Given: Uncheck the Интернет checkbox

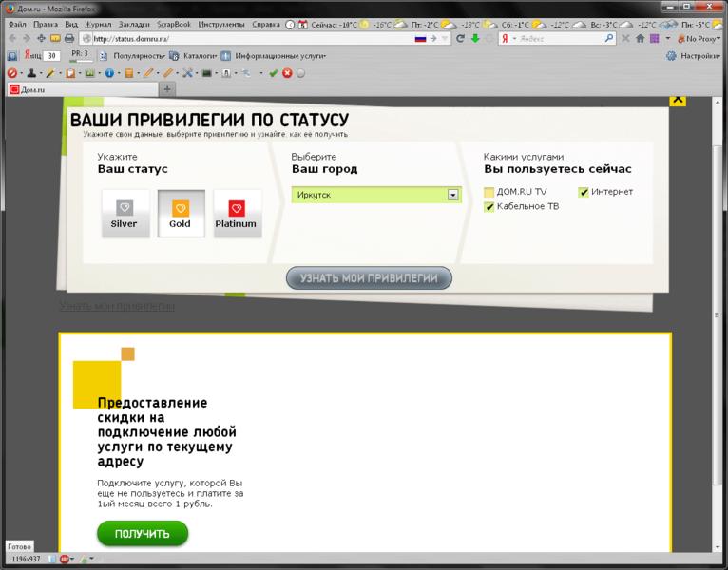Looking at the screenshot, I should coord(584,192).
